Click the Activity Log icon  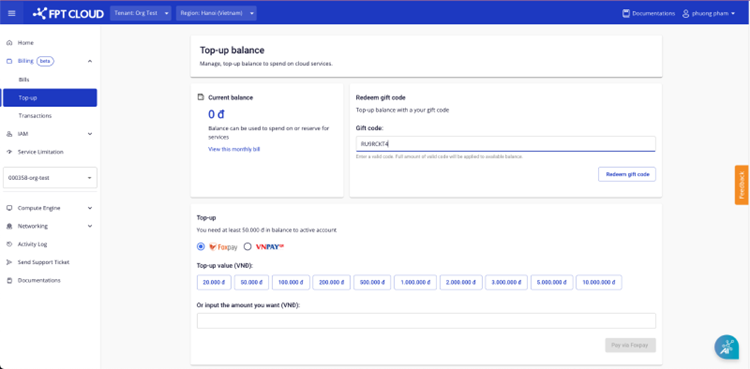click(9, 244)
